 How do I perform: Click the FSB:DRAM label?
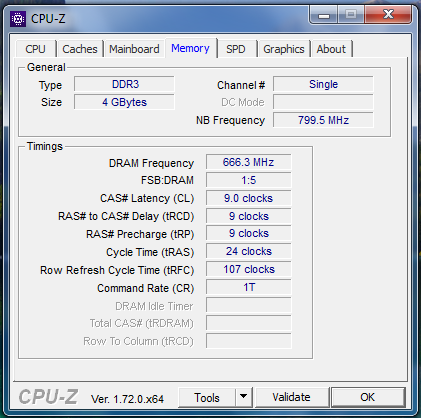[167, 180]
